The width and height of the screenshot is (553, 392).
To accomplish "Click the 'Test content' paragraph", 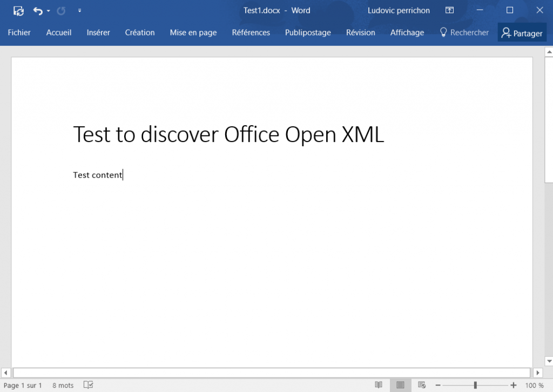I will (x=97, y=175).
